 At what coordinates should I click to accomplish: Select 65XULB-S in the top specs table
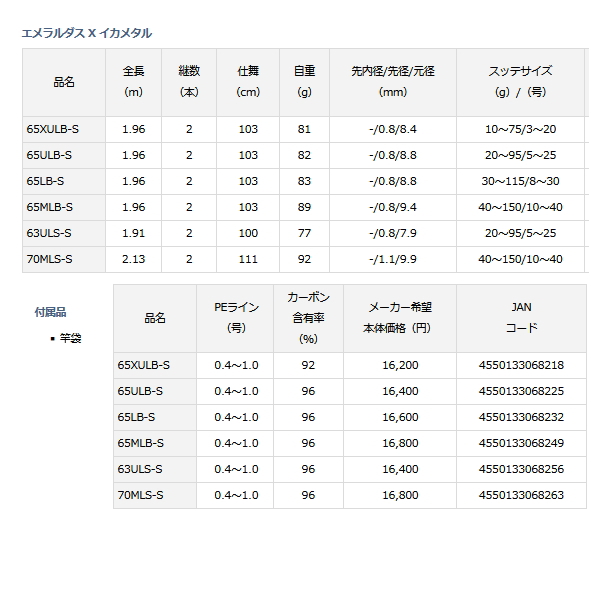pos(52,129)
